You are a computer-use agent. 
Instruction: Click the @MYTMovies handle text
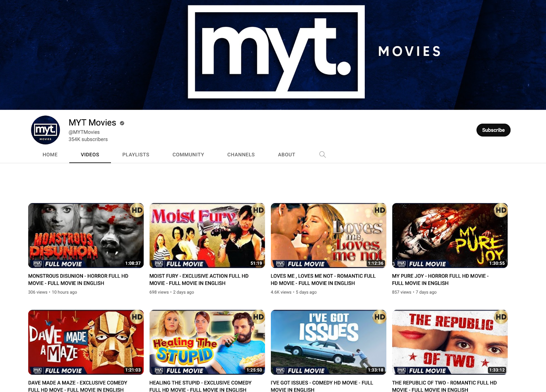pyautogui.click(x=84, y=132)
